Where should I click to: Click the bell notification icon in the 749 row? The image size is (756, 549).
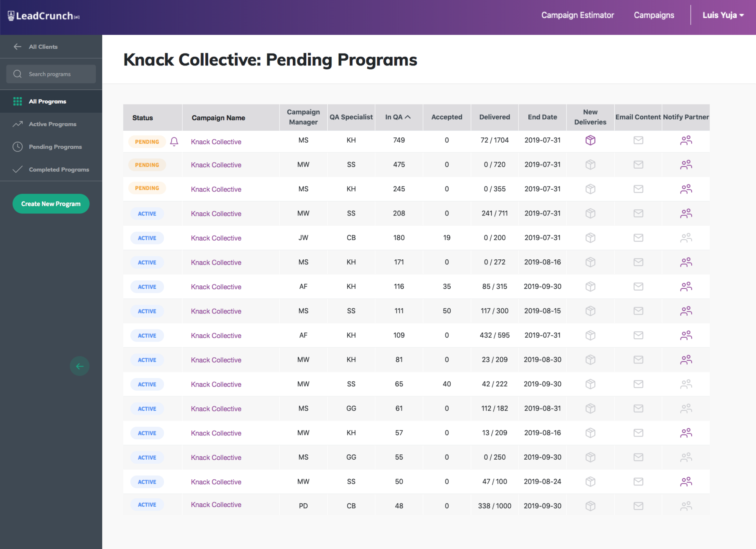(174, 142)
